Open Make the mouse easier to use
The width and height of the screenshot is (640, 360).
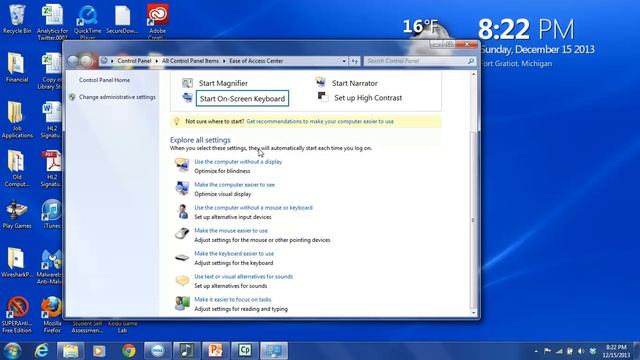point(231,231)
